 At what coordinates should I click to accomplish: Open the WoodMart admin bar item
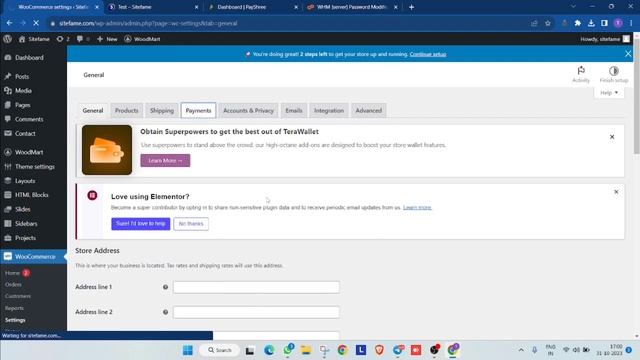(x=142, y=39)
